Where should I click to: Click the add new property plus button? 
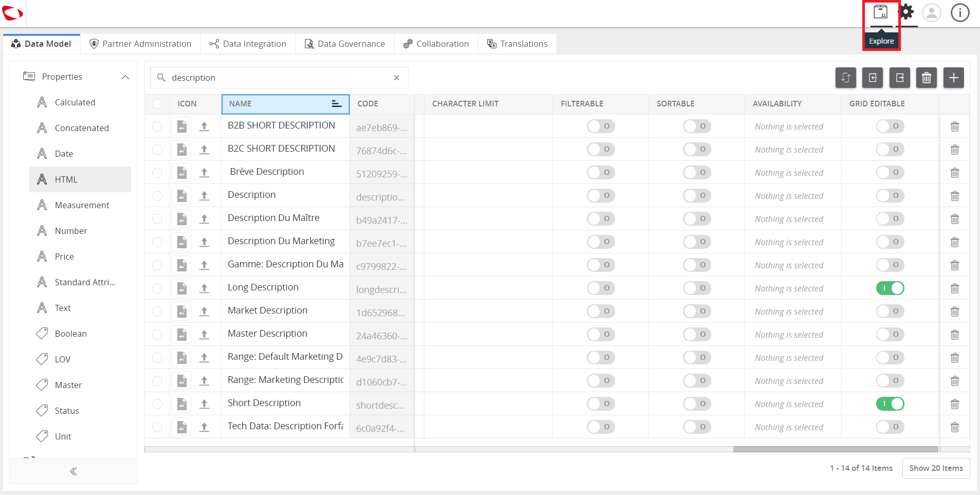[x=954, y=78]
